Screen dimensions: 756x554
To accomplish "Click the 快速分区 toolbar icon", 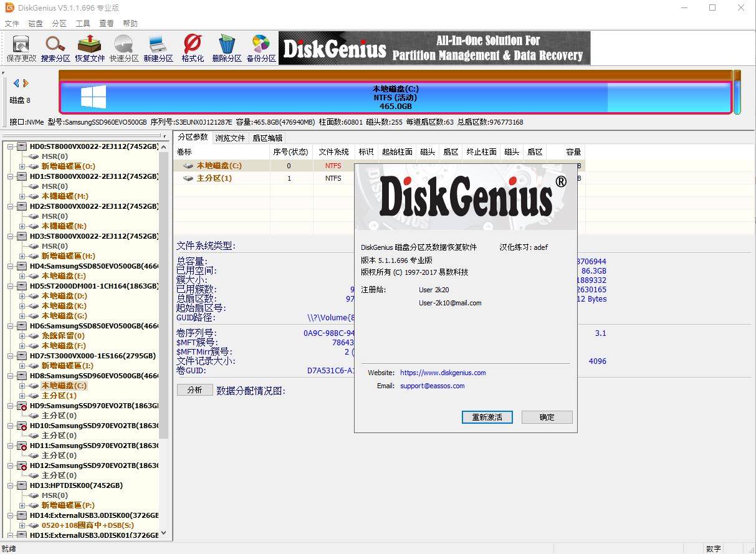I will pyautogui.click(x=124, y=44).
